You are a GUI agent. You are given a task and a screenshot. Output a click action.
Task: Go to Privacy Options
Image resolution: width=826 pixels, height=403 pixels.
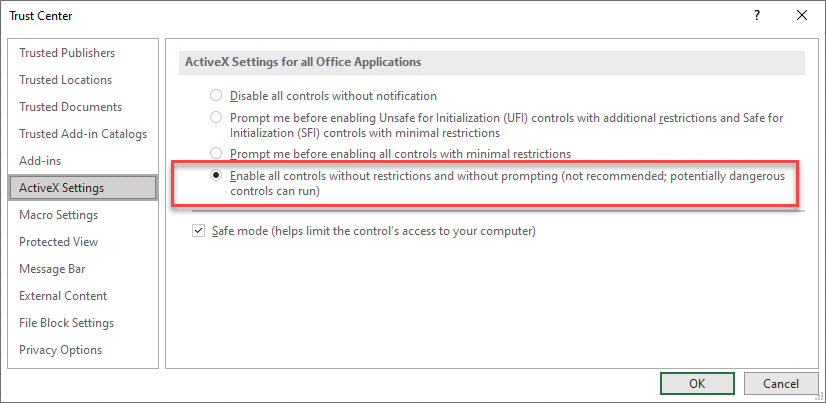coord(61,350)
